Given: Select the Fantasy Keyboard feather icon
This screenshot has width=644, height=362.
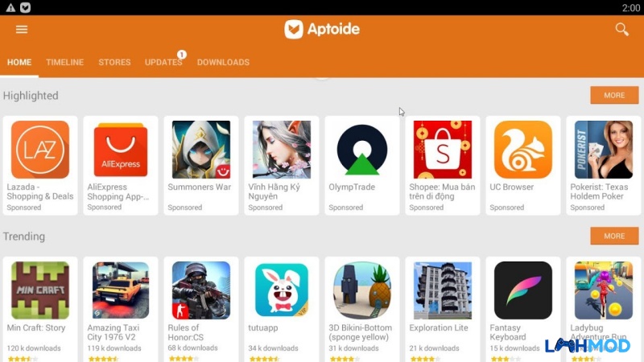Looking at the screenshot, I should [x=522, y=290].
